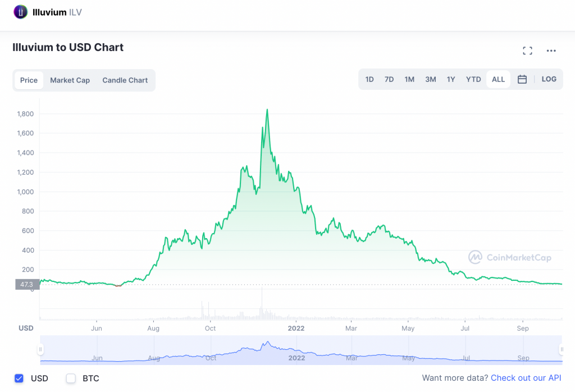The image size is (575, 392).
Task: Select the YTD time range
Action: point(473,79)
